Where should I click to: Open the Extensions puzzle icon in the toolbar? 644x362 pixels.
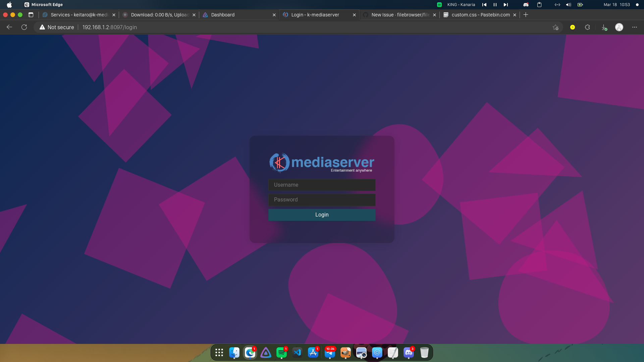pyautogui.click(x=587, y=27)
